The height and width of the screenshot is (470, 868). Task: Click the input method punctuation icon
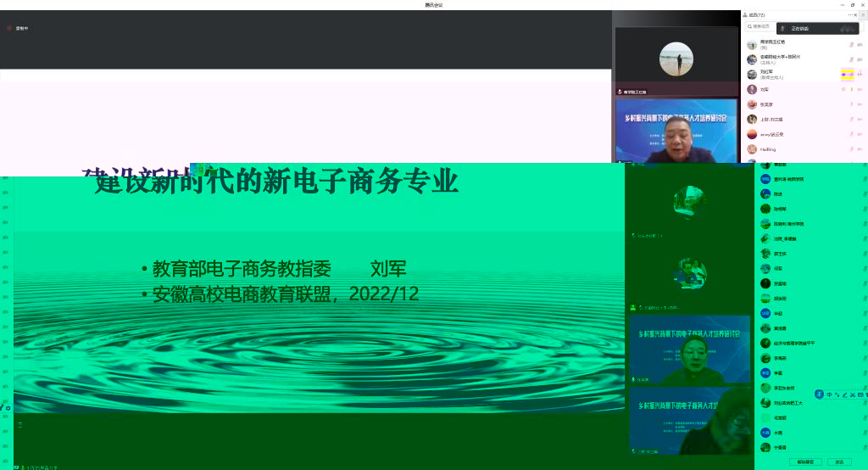point(837,394)
